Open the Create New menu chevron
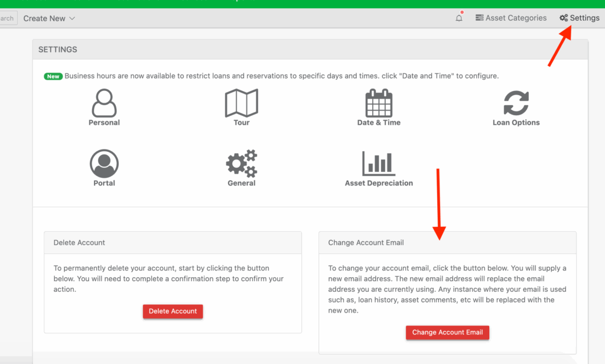The height and width of the screenshot is (364, 605). pos(71,18)
